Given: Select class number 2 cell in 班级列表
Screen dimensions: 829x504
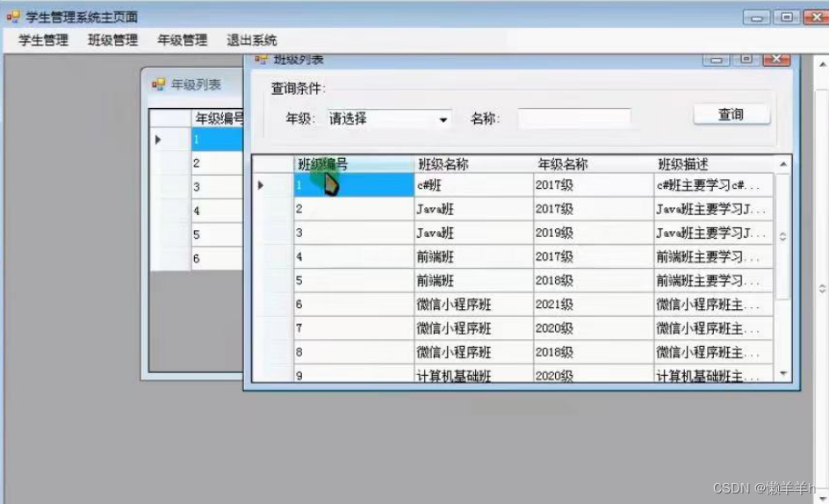Looking at the screenshot, I should 354,209.
